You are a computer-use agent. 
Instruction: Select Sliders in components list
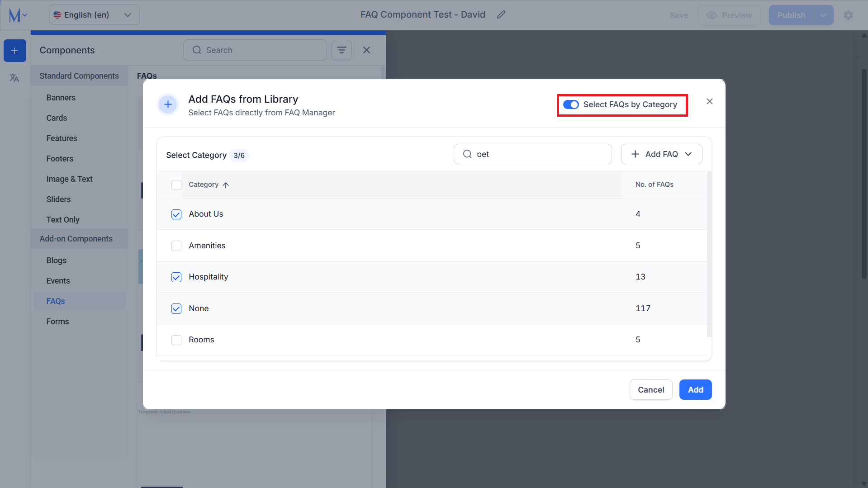tap(59, 199)
